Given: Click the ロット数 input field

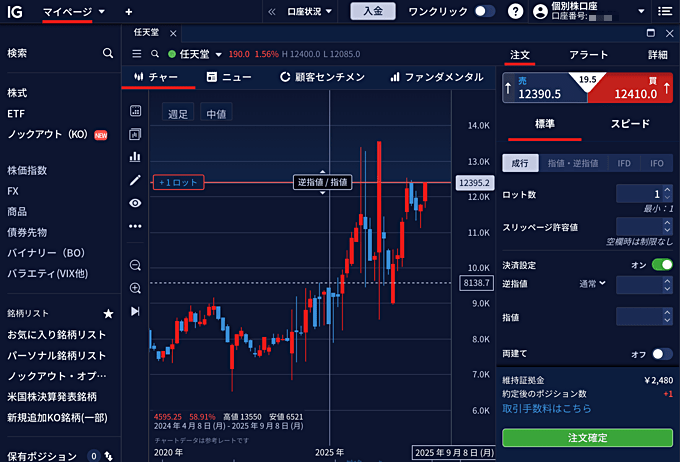Looking at the screenshot, I should click(640, 193).
